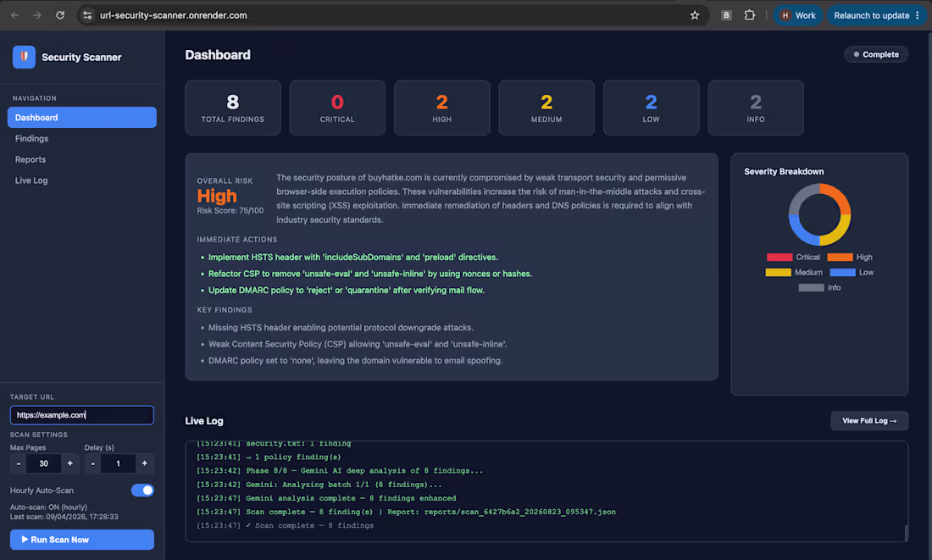Click the log line with report JSON path
This screenshot has height=560, width=932.
(406, 512)
